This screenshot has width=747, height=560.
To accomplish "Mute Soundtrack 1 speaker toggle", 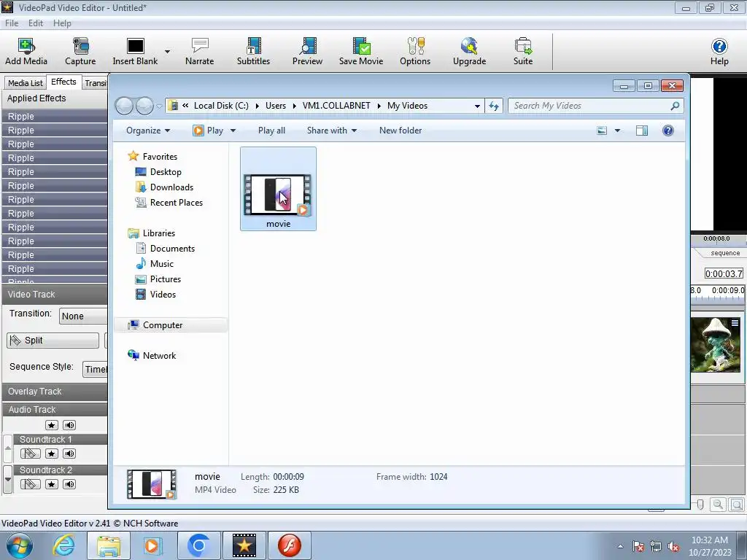I will pyautogui.click(x=69, y=454).
